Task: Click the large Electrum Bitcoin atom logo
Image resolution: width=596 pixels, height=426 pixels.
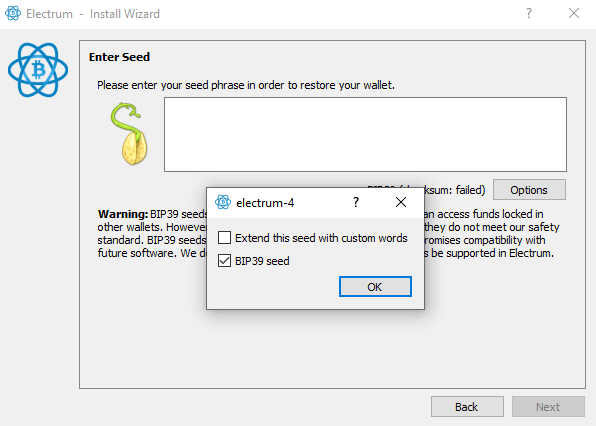Action: [x=38, y=70]
